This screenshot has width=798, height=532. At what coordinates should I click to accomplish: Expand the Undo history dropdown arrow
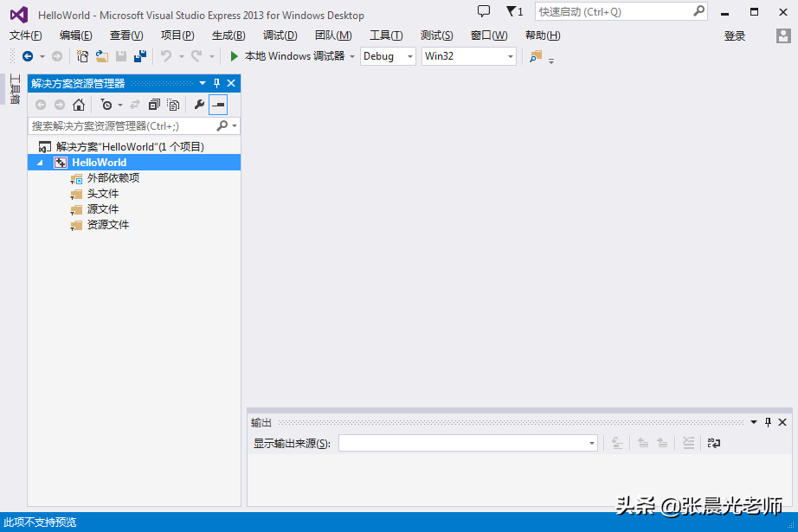181,56
